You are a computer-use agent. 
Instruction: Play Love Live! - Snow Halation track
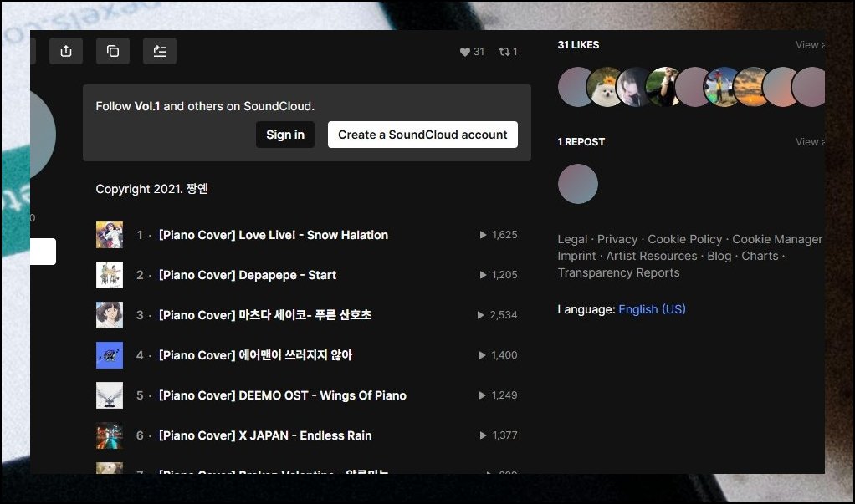(274, 235)
